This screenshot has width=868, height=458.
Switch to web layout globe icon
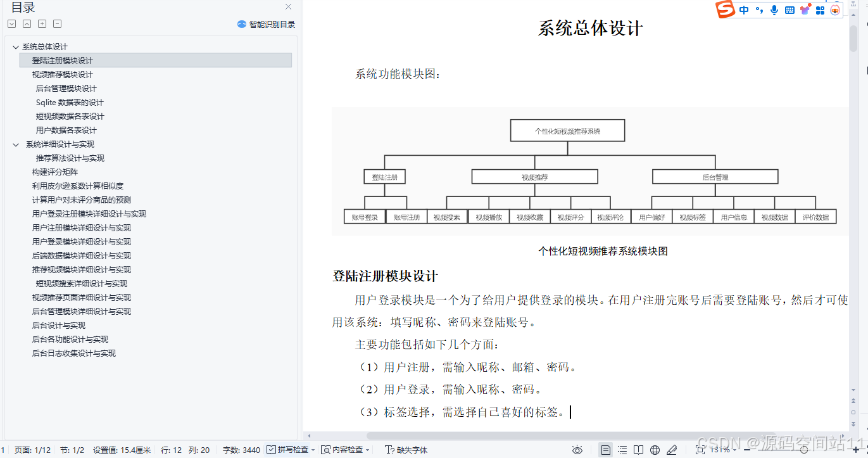pyautogui.click(x=655, y=450)
